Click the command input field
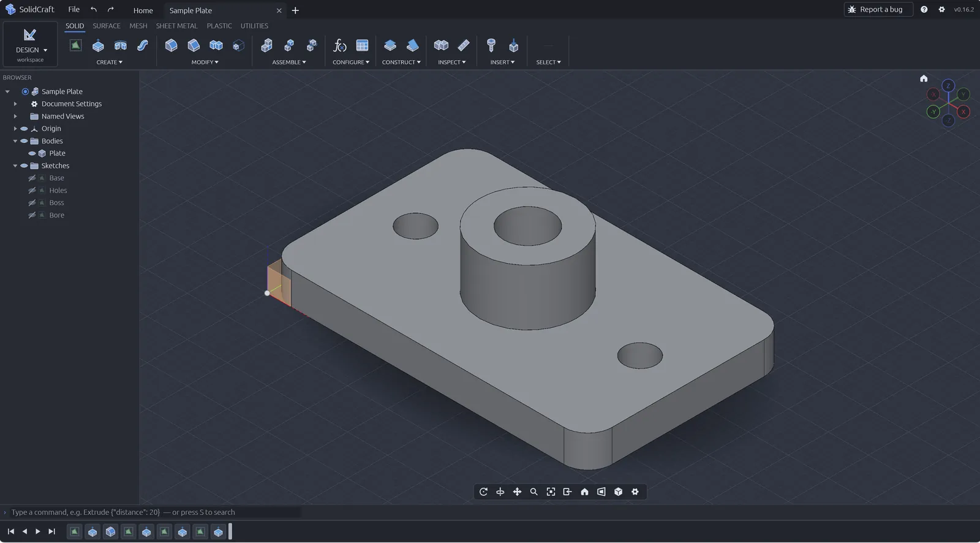The image size is (980, 543). pos(156,512)
